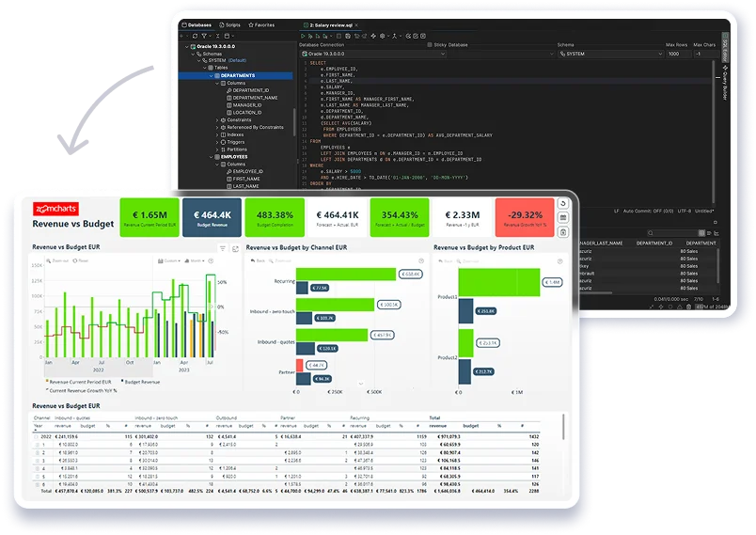Click the focus mode icon above the combo chart
The height and width of the screenshot is (535, 756).
pyautogui.click(x=233, y=248)
